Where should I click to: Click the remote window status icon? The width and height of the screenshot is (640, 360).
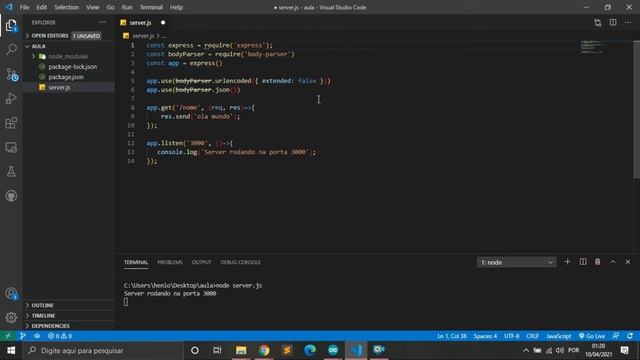click(8, 336)
